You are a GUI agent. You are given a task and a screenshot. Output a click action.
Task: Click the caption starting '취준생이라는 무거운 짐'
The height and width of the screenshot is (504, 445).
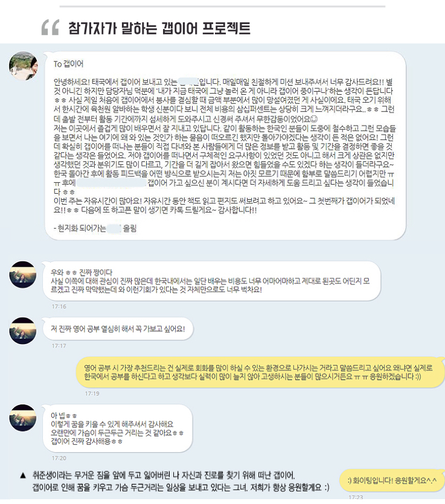[x=181, y=481]
